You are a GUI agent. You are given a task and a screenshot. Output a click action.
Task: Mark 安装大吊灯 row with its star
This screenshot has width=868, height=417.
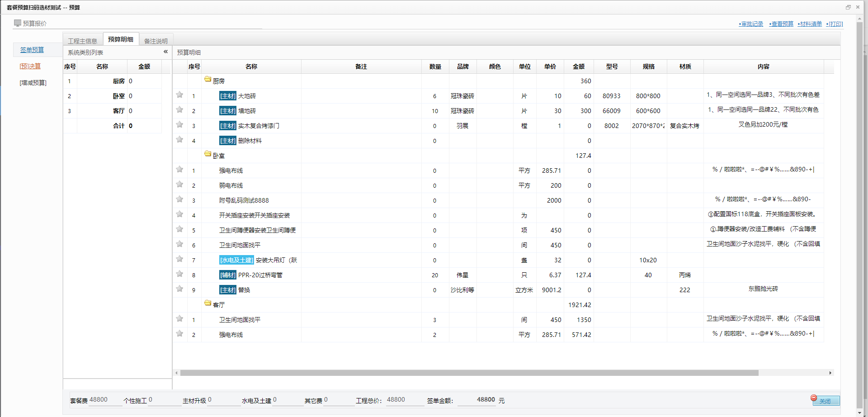[x=179, y=259]
